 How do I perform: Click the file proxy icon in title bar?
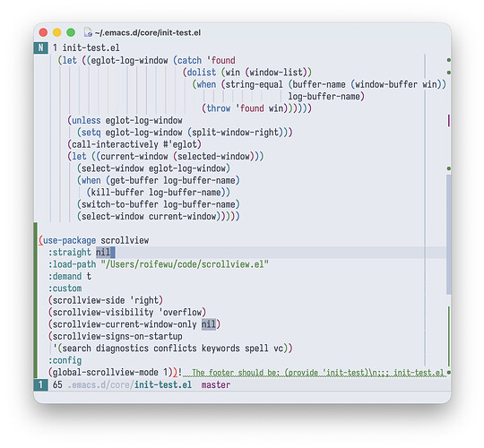click(88, 32)
